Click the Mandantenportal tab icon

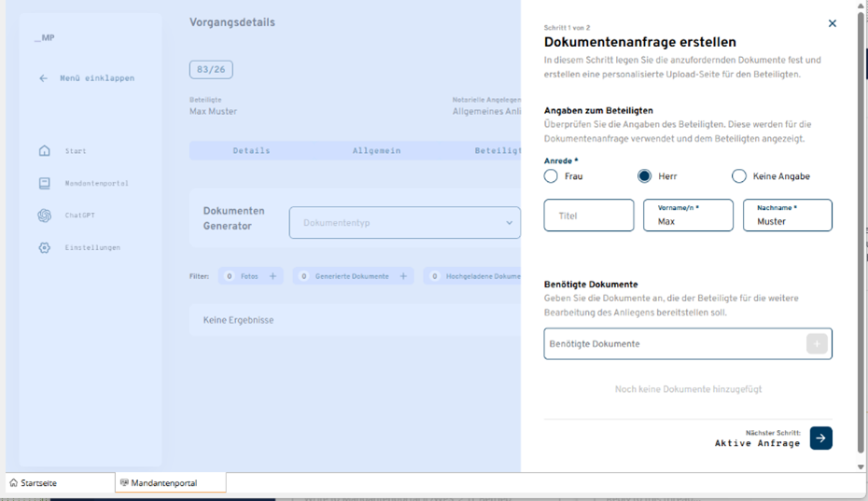[x=124, y=482]
